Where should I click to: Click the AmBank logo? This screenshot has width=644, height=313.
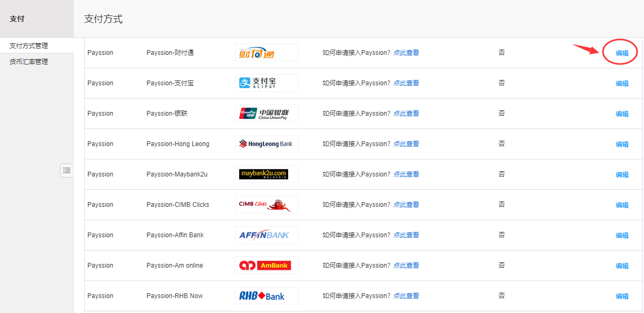pyautogui.click(x=267, y=265)
